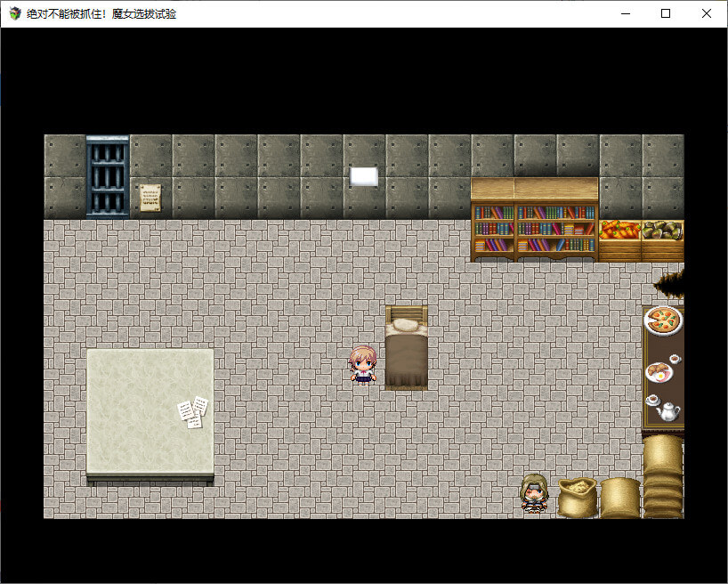Pick up the papers on the table
The height and width of the screenshot is (584, 728).
click(x=193, y=411)
